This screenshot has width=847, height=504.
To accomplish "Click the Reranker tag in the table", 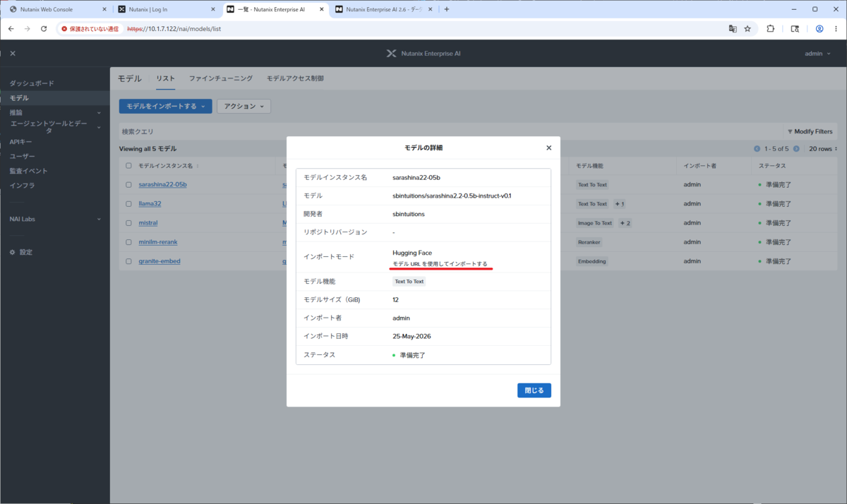I will click(x=589, y=242).
